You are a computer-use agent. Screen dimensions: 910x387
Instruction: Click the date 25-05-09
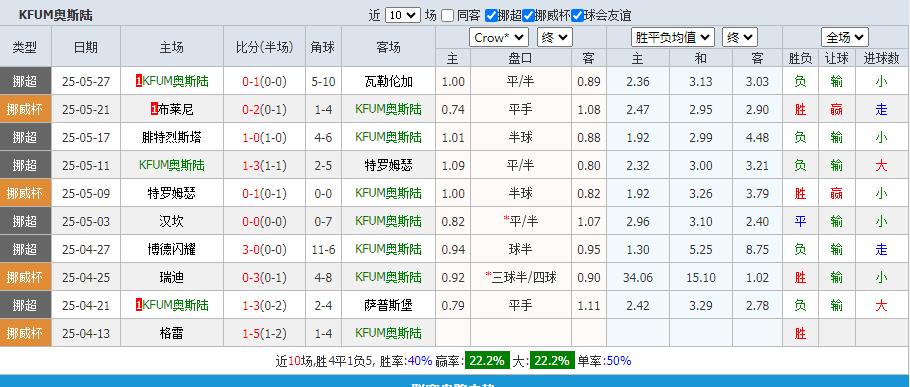[x=86, y=193]
